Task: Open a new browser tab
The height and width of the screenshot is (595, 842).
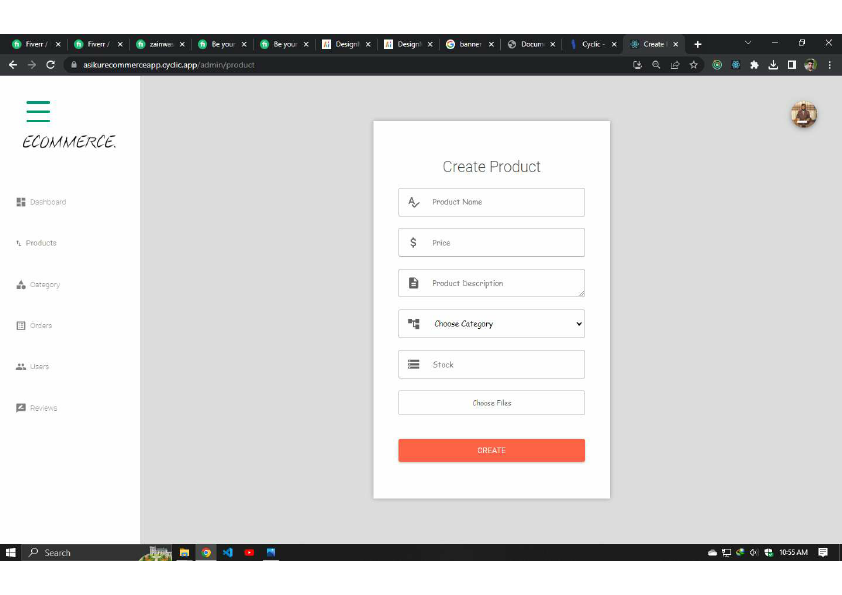Action: click(x=698, y=45)
